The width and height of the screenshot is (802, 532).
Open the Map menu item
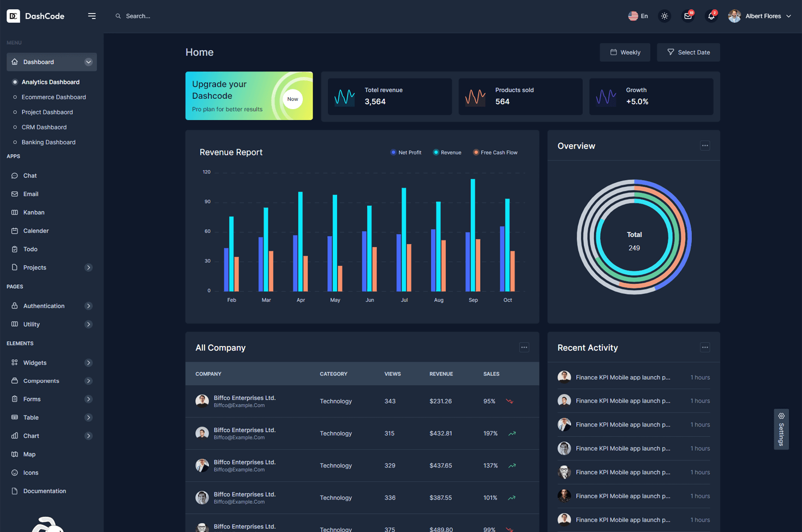[51, 455]
